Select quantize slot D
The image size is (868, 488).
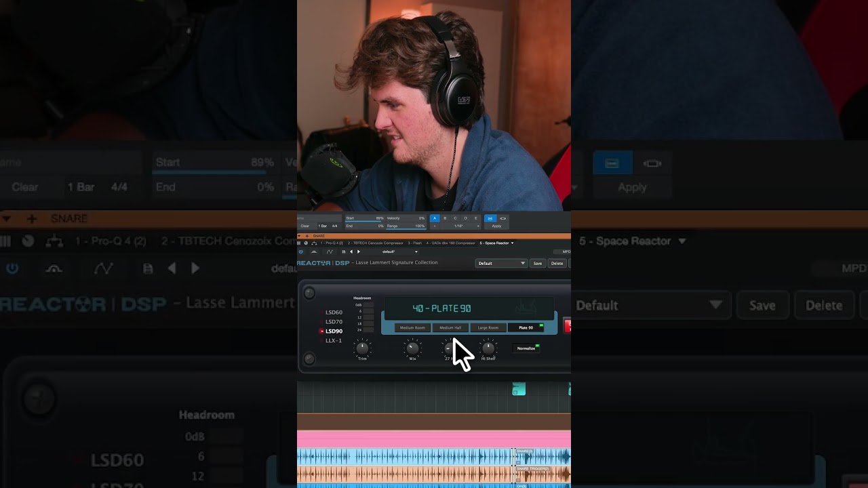pyautogui.click(x=465, y=218)
